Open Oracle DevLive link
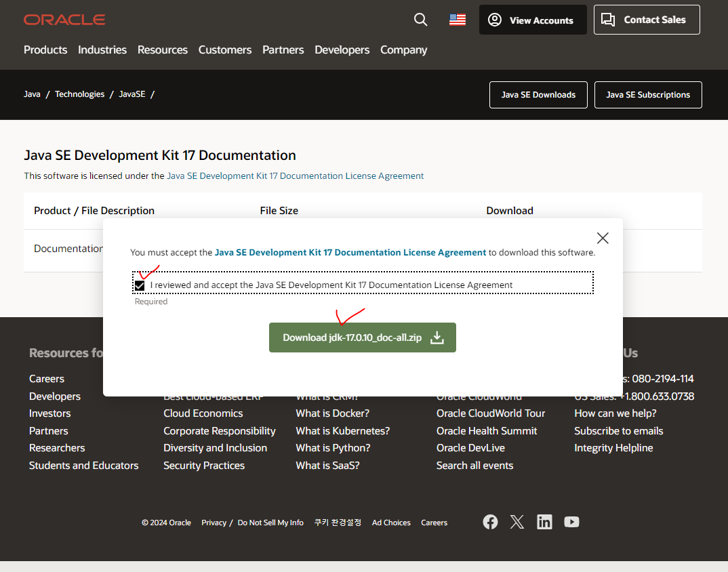 pos(470,448)
